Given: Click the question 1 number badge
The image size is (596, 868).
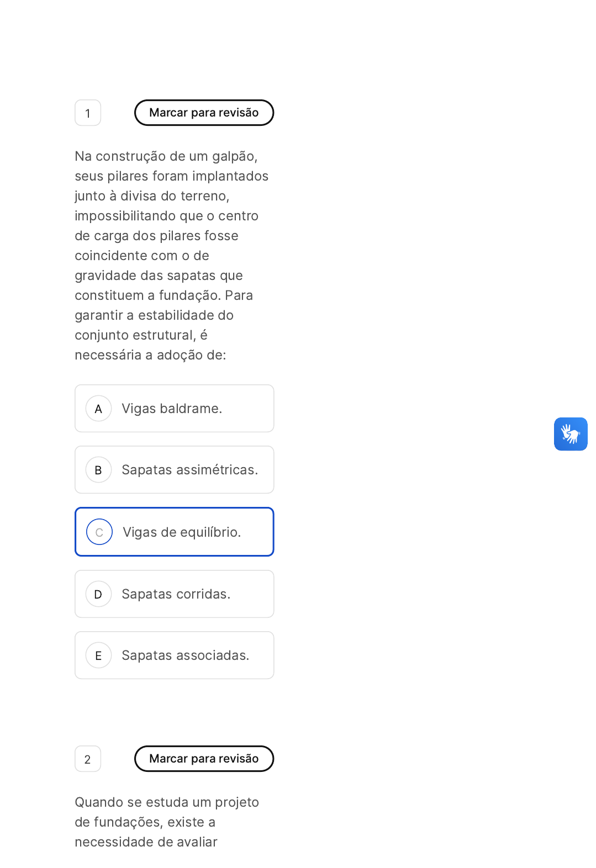Looking at the screenshot, I should tap(88, 113).
